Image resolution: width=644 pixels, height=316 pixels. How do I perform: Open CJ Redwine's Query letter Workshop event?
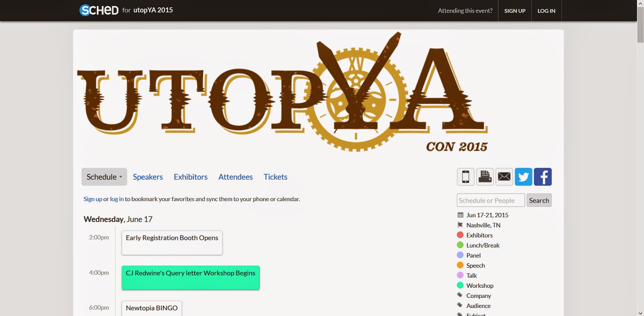[x=190, y=278]
